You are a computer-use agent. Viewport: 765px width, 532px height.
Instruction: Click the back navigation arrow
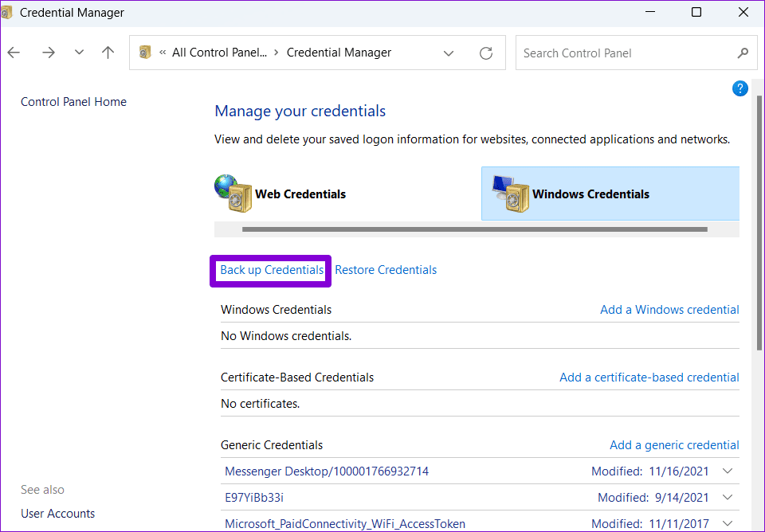click(14, 53)
